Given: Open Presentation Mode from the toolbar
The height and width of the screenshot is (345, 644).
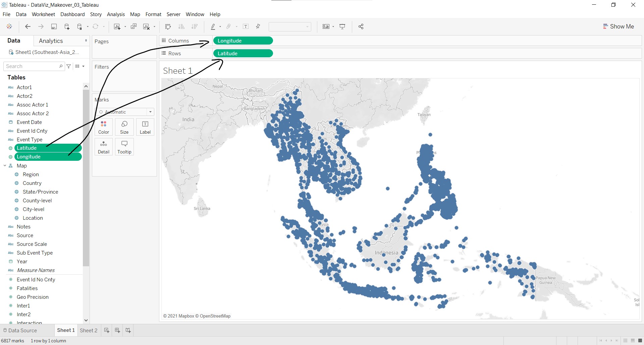Looking at the screenshot, I should 342,27.
